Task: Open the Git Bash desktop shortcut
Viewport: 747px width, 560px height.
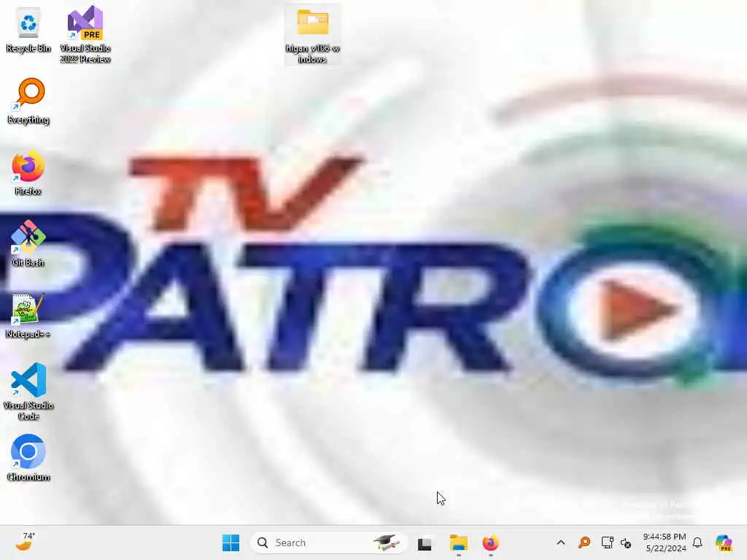Action: [x=28, y=244]
